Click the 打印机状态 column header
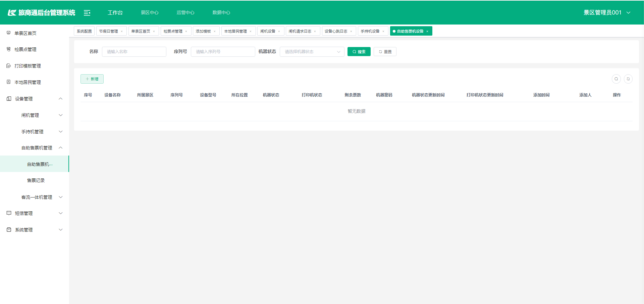 pyautogui.click(x=312, y=95)
